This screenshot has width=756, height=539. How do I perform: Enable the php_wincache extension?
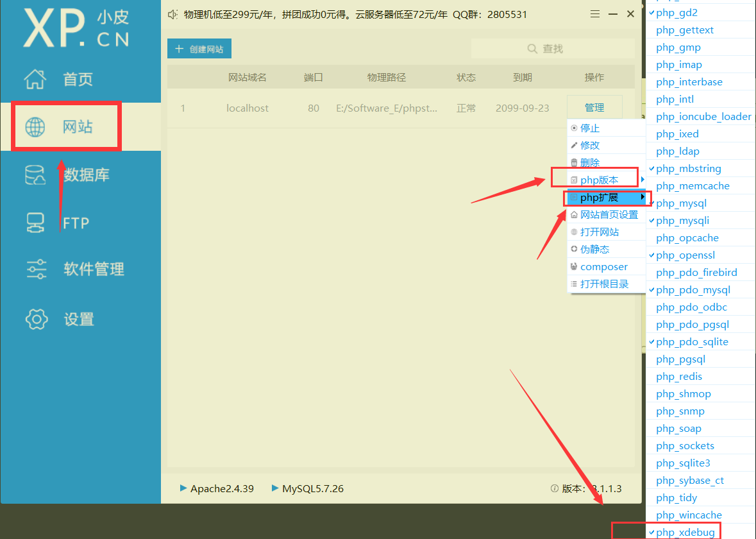click(x=700, y=515)
